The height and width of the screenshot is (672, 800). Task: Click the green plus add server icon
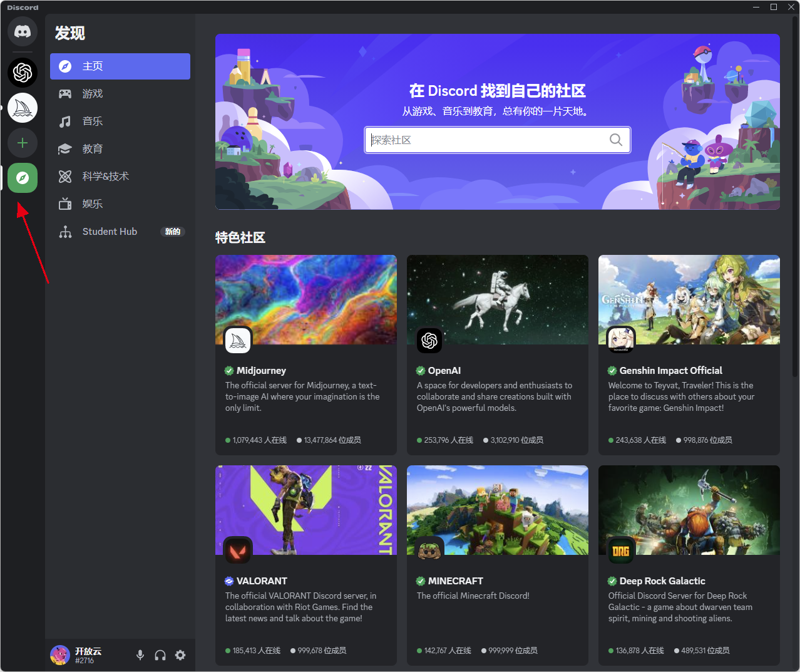click(x=23, y=143)
